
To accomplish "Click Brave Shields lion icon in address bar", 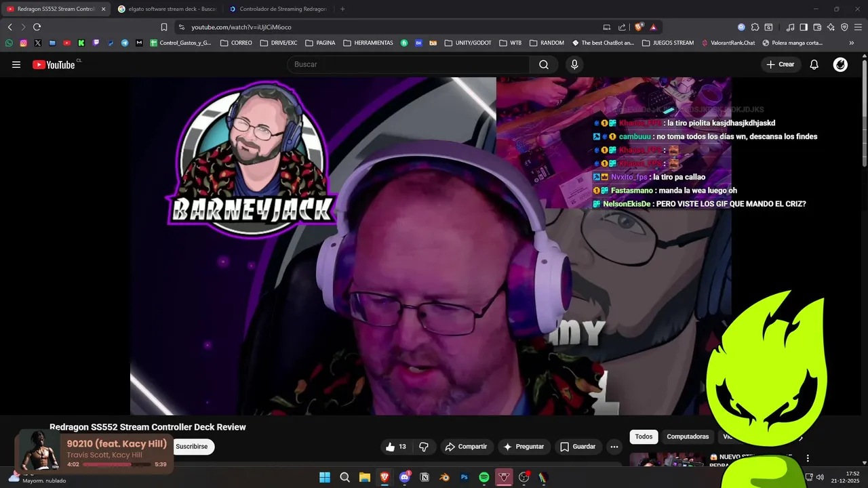I will click(639, 27).
